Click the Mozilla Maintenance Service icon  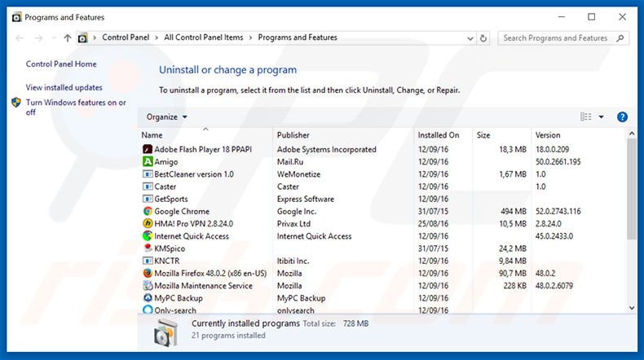pos(148,285)
